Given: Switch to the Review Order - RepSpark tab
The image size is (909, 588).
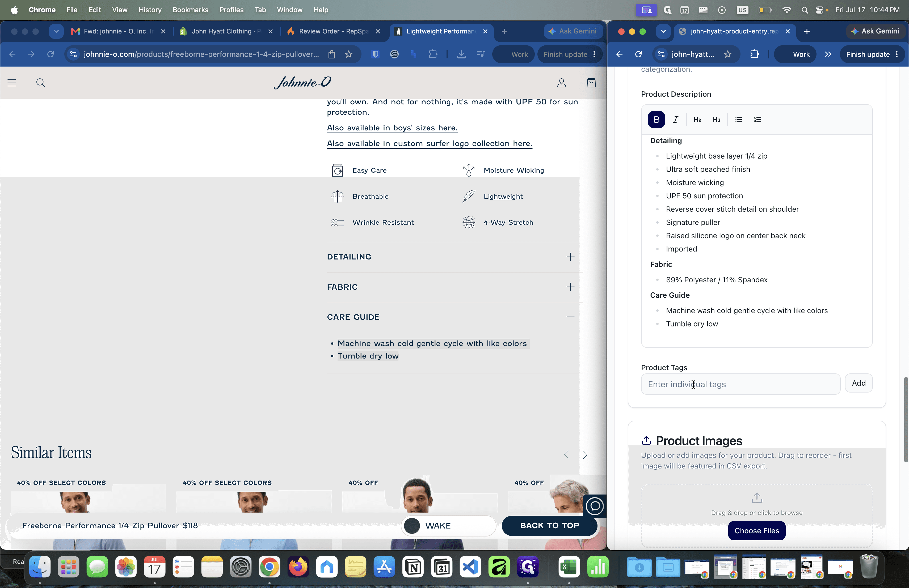Looking at the screenshot, I should pos(333,31).
